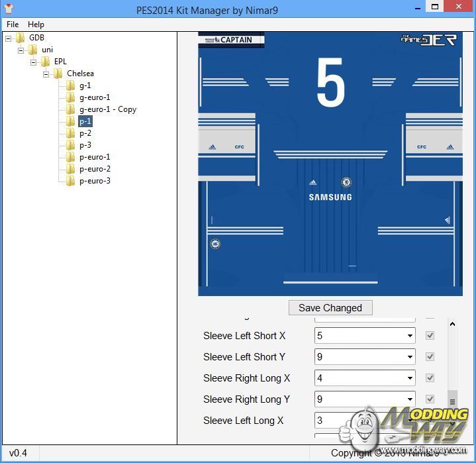Select the p-2 kit folder icon
The width and height of the screenshot is (476, 463).
click(70, 133)
